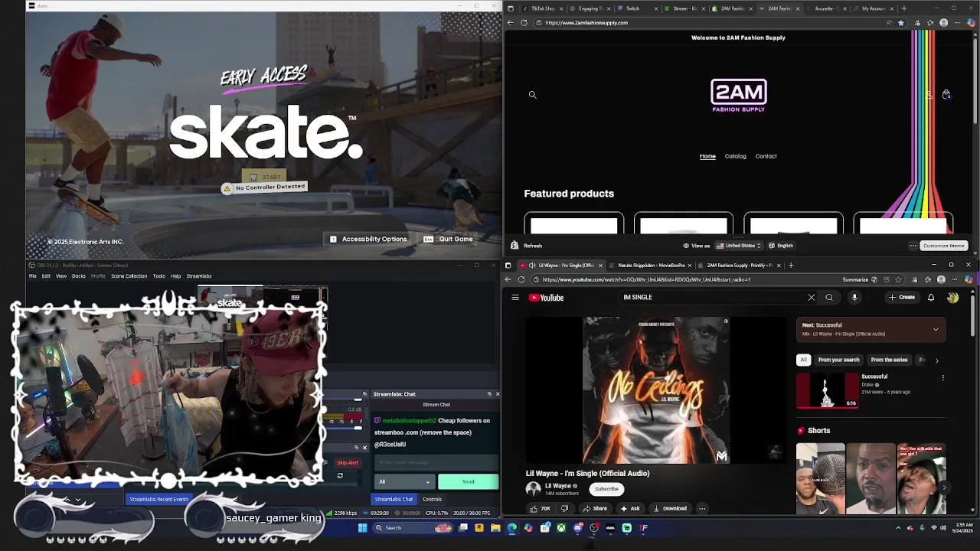Image resolution: width=980 pixels, height=551 pixels.
Task: Open Windows Start menu
Action: [x=363, y=528]
